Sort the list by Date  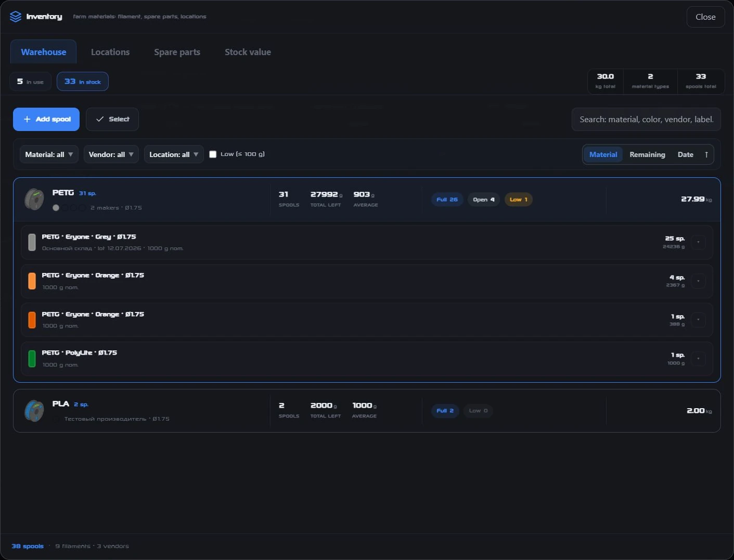[685, 154]
